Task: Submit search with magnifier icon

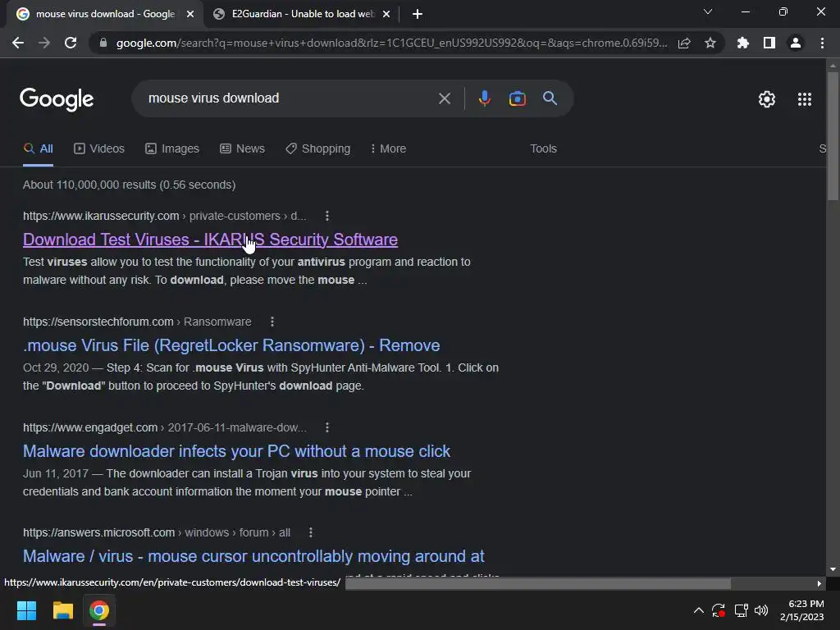Action: click(550, 98)
